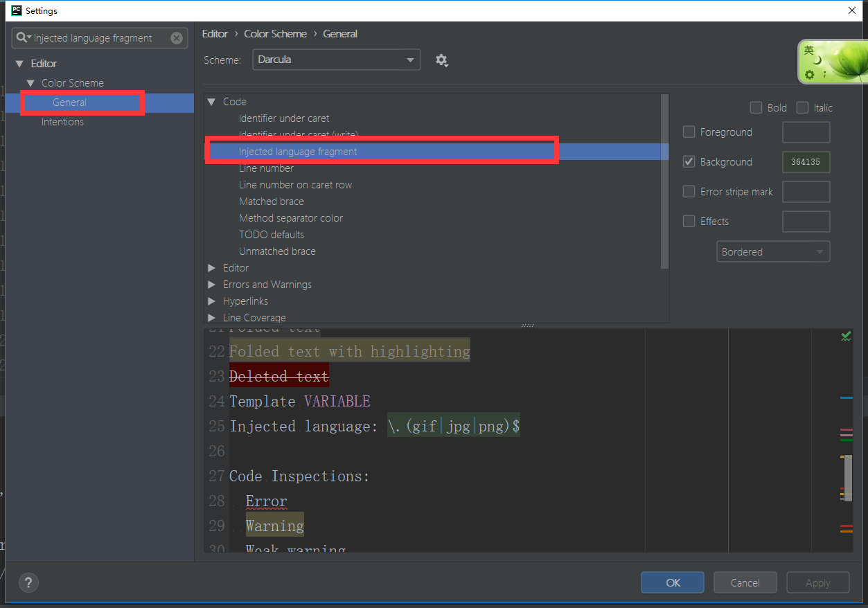The image size is (868, 608).
Task: Expand the Errors and Warnings node
Action: click(212, 285)
